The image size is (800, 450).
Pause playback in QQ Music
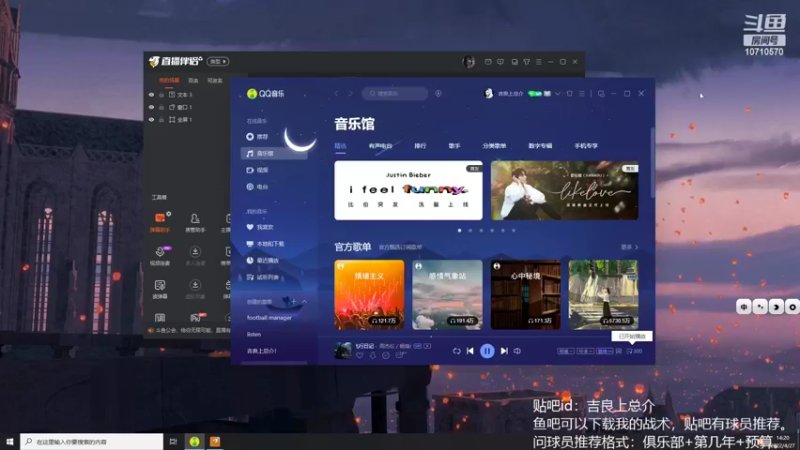pos(487,351)
